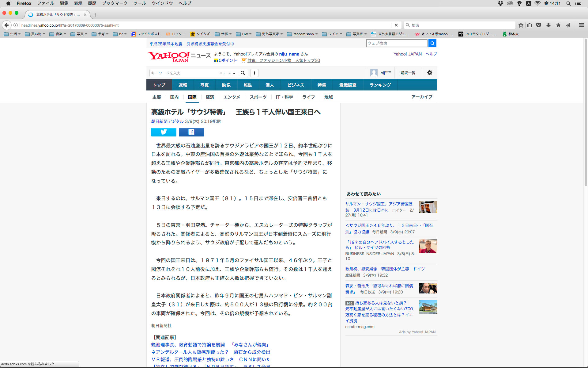This screenshot has width=588, height=368.
Task: Open the settings gear icon
Action: (x=429, y=73)
